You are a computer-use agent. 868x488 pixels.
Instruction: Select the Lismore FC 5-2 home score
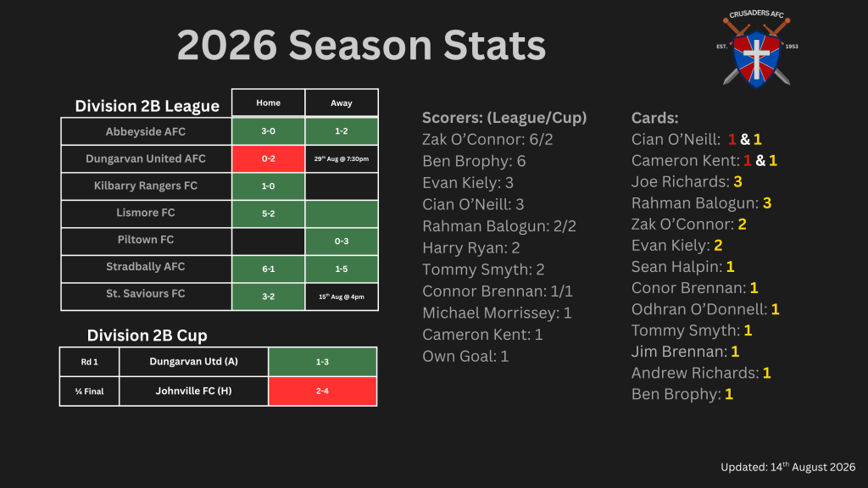[269, 213]
